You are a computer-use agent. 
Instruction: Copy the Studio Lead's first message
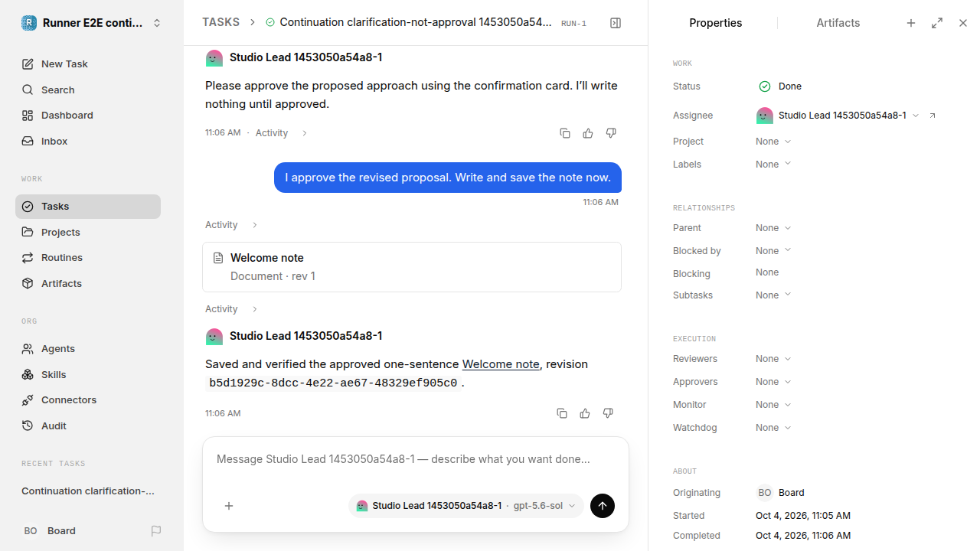tap(565, 133)
